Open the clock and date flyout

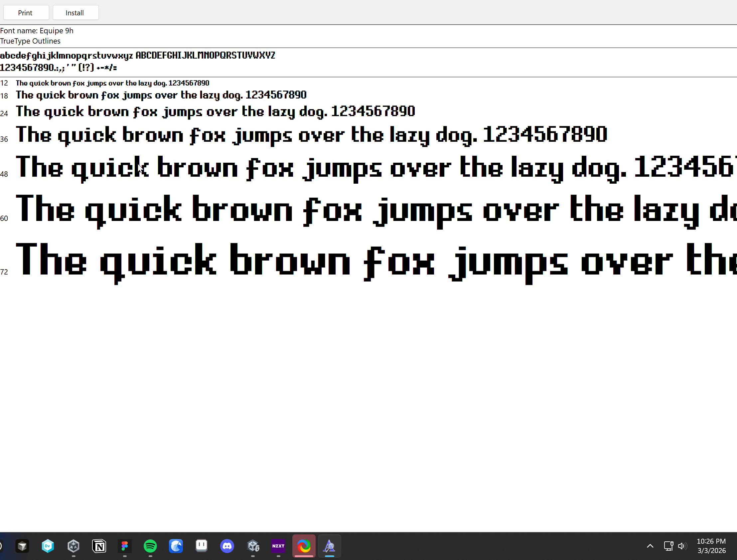[711, 546]
